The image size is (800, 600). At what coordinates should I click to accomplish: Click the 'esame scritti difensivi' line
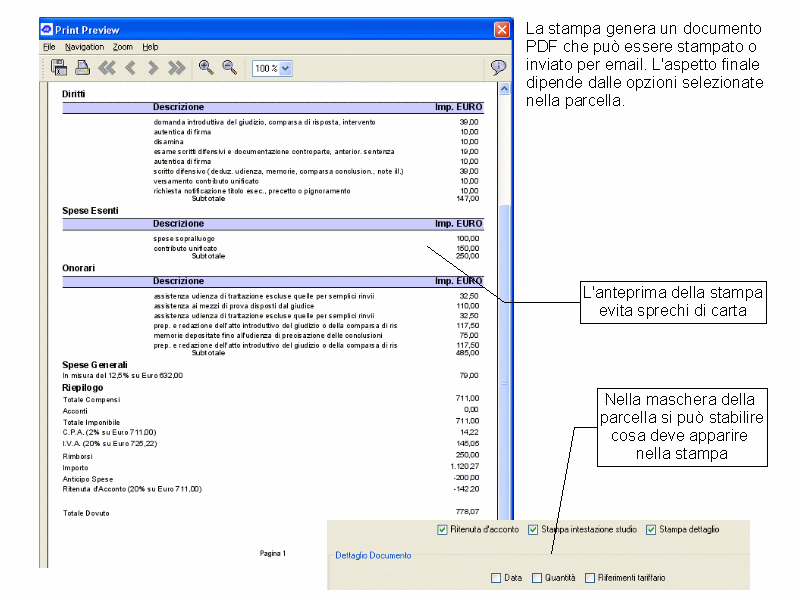(274, 152)
